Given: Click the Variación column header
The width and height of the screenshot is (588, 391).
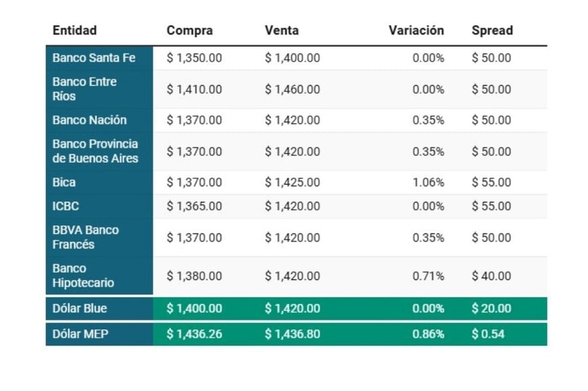Looking at the screenshot, I should 416,30.
